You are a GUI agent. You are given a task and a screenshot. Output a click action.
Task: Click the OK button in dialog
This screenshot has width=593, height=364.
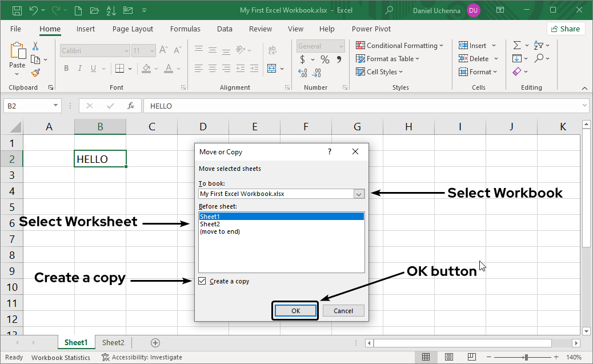pyautogui.click(x=295, y=310)
